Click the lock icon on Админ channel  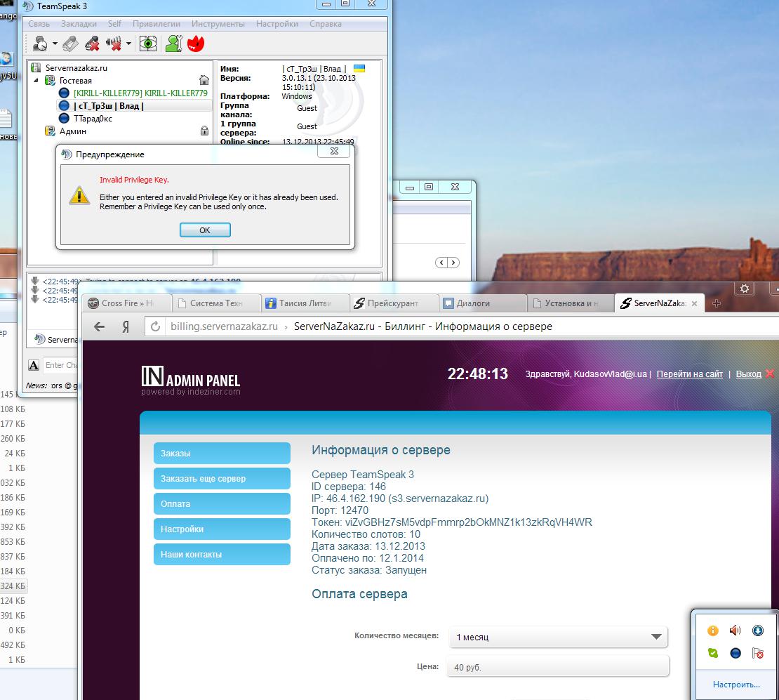[x=204, y=131]
